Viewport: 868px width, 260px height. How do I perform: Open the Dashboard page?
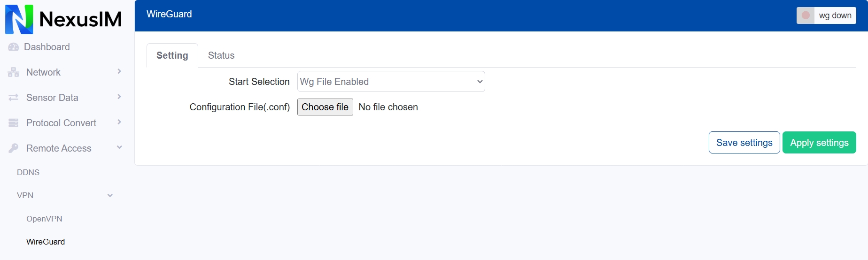pyautogui.click(x=47, y=47)
